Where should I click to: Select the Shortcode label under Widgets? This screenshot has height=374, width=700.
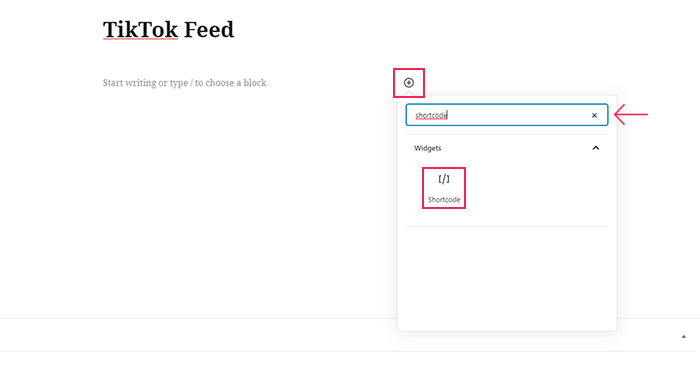(x=444, y=199)
